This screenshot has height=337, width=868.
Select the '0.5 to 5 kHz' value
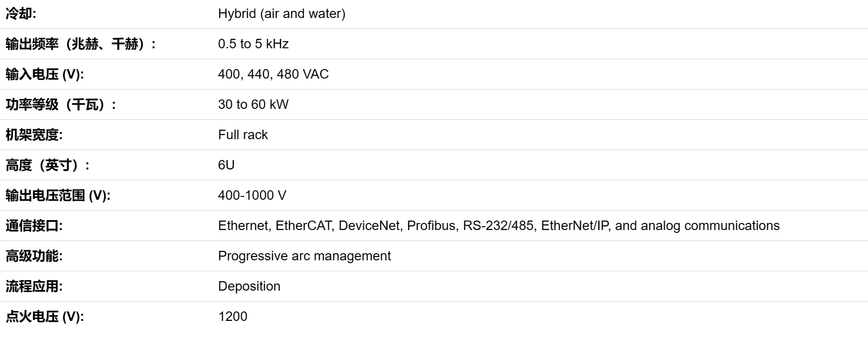pos(253,44)
